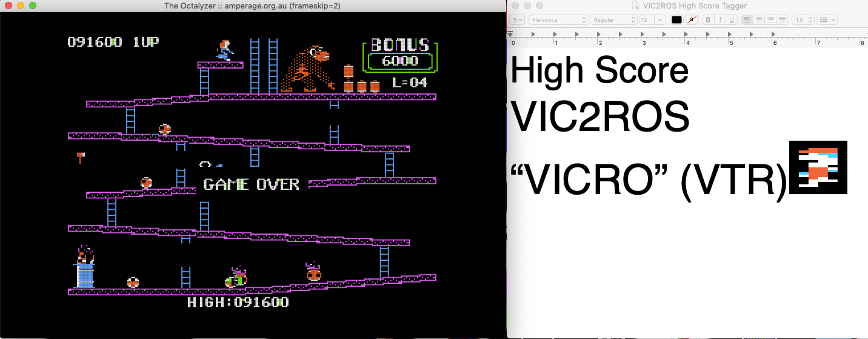868x339 pixels.
Task: Open the paragraph styles dropdown
Action: click(518, 20)
